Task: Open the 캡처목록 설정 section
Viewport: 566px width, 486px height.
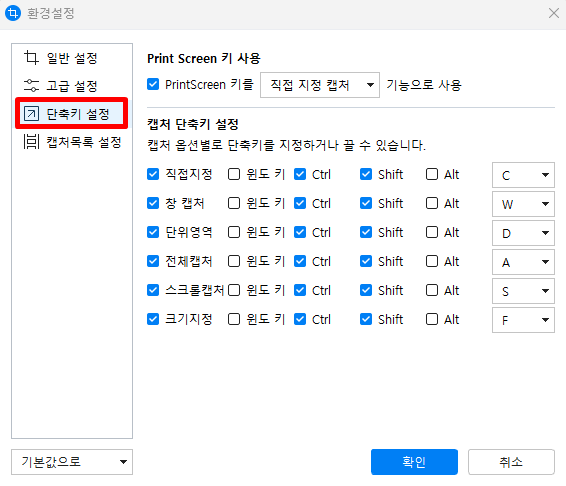Action: click(x=72, y=142)
